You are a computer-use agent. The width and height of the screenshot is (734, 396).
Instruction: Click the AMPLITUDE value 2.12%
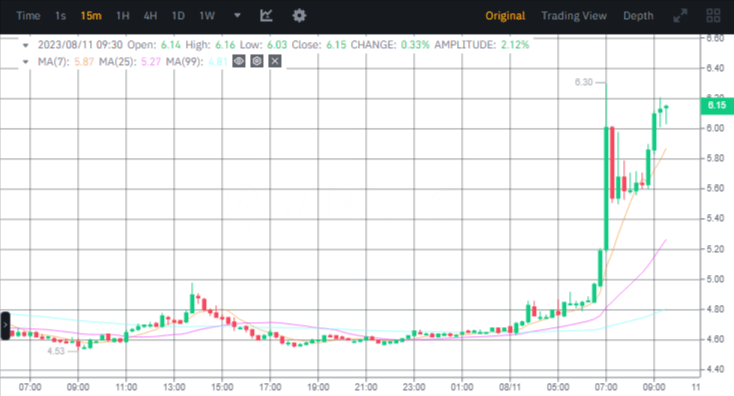[x=515, y=45]
